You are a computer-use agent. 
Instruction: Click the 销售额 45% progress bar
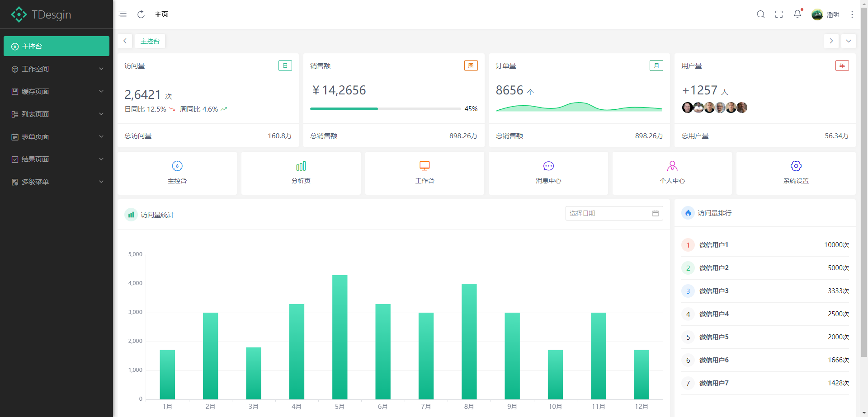(385, 109)
